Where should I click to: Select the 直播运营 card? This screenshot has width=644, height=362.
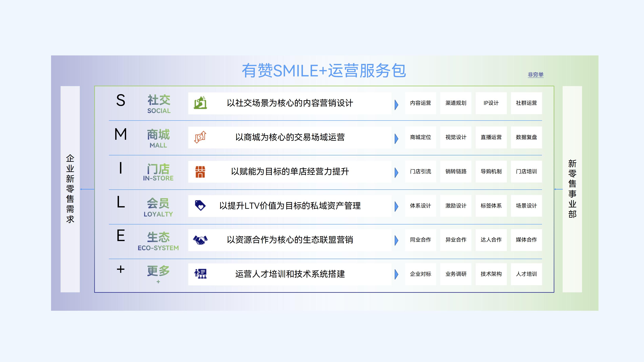click(491, 137)
